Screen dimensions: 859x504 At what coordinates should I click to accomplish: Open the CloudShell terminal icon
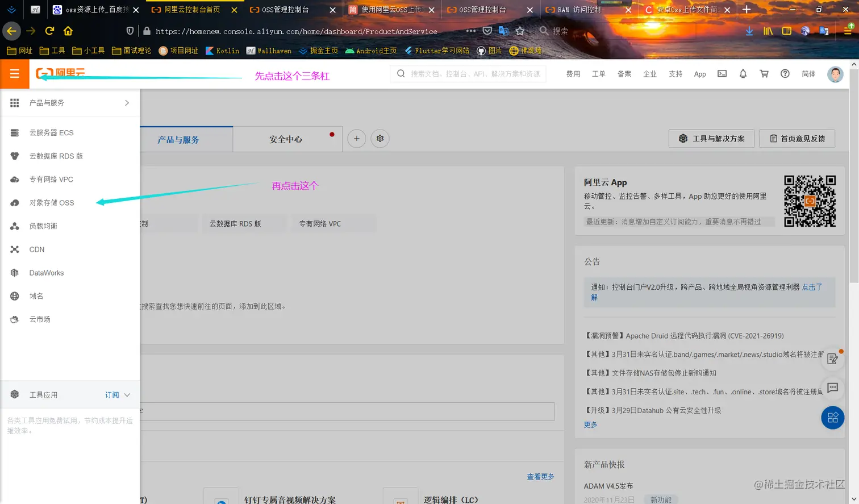722,74
